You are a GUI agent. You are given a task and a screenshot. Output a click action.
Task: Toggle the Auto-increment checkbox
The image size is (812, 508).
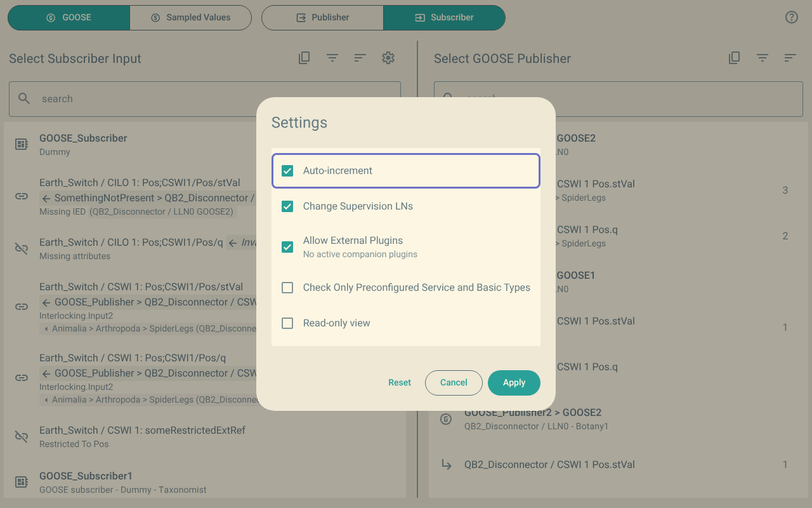pos(287,171)
